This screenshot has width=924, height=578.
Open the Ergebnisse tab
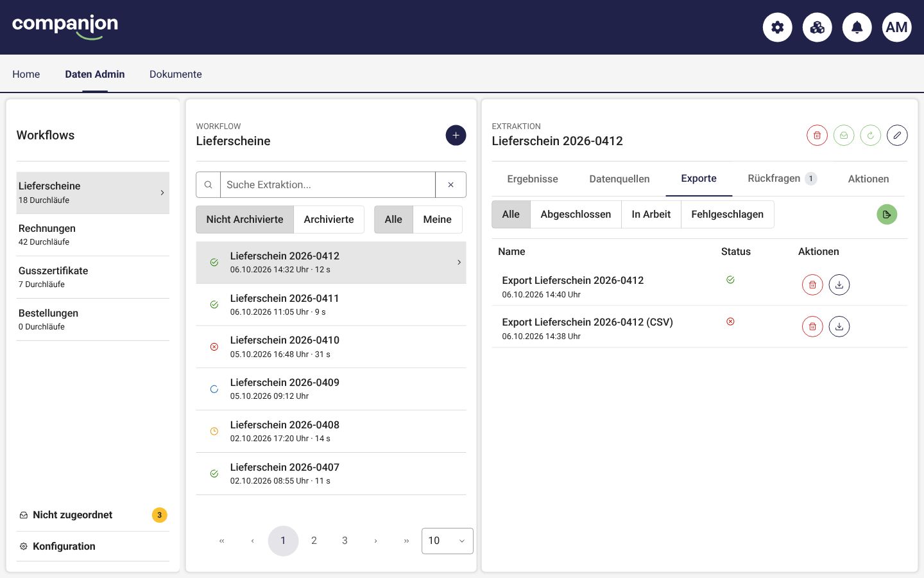(x=533, y=179)
